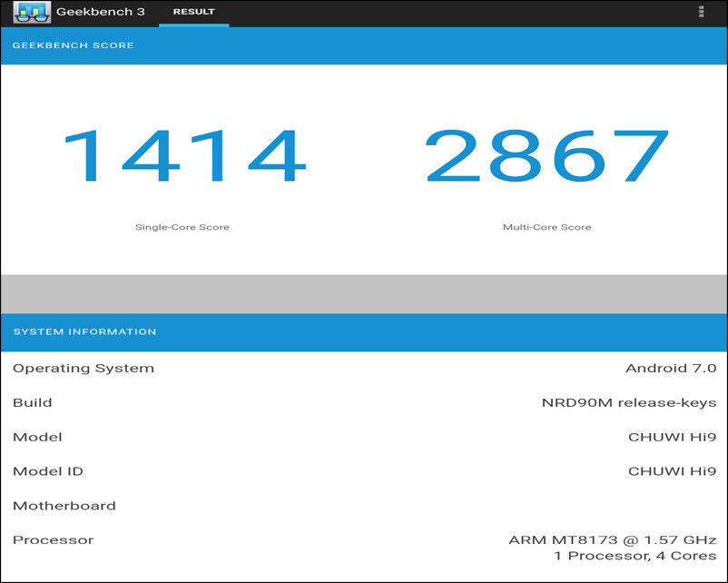The height and width of the screenshot is (583, 728).
Task: Select the CHUWI Hi9 value in Model row
Action: coord(673,437)
